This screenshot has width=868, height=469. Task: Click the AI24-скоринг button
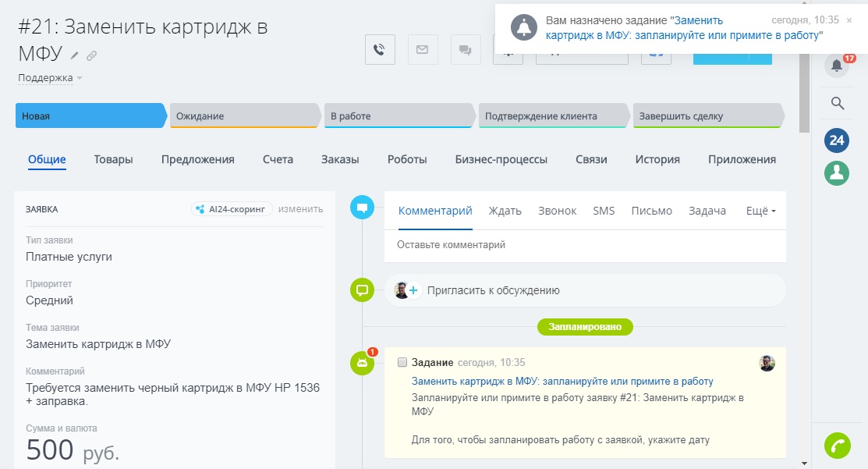[232, 209]
